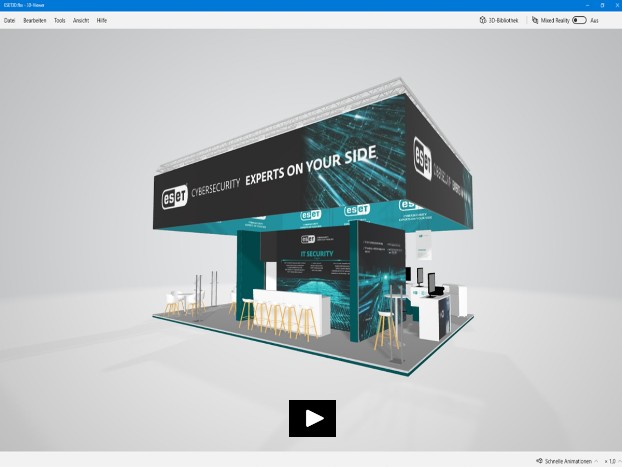Image resolution: width=622 pixels, height=467 pixels.
Task: Click the 3D-Bibliothek cube icon
Action: tap(484, 20)
